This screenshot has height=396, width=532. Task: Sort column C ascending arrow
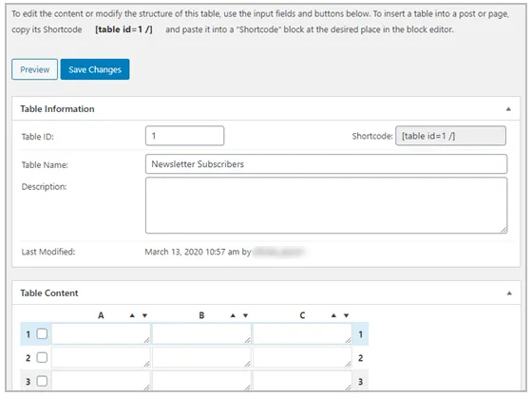(x=333, y=315)
